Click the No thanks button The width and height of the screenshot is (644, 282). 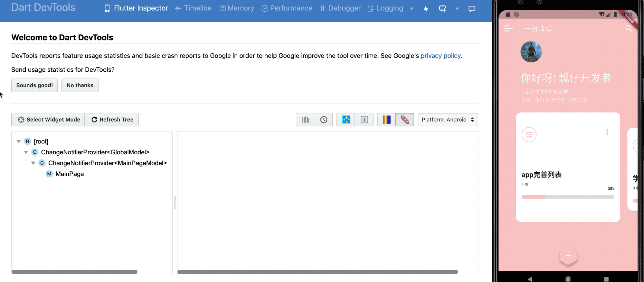(x=80, y=86)
